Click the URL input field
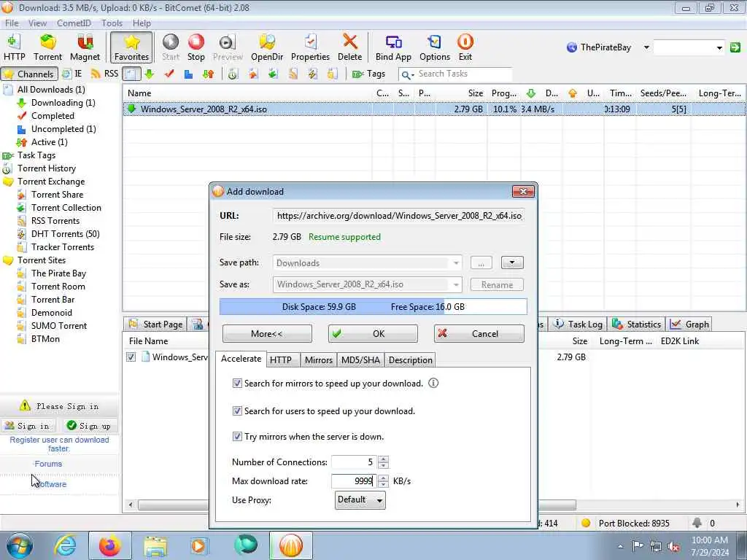 399,216
